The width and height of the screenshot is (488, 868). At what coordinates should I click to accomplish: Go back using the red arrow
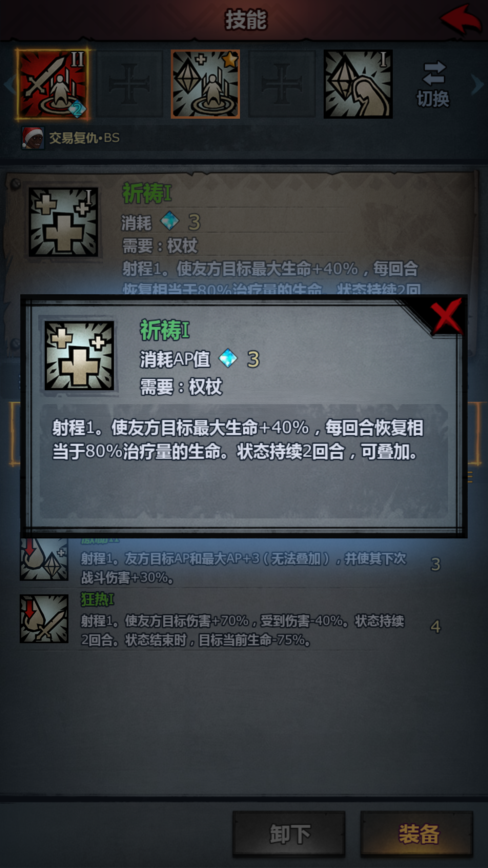(x=461, y=20)
